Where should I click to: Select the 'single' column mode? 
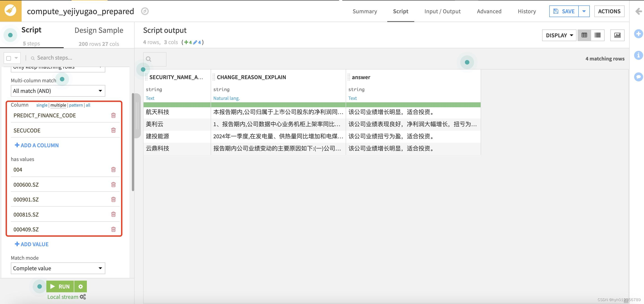click(42, 105)
